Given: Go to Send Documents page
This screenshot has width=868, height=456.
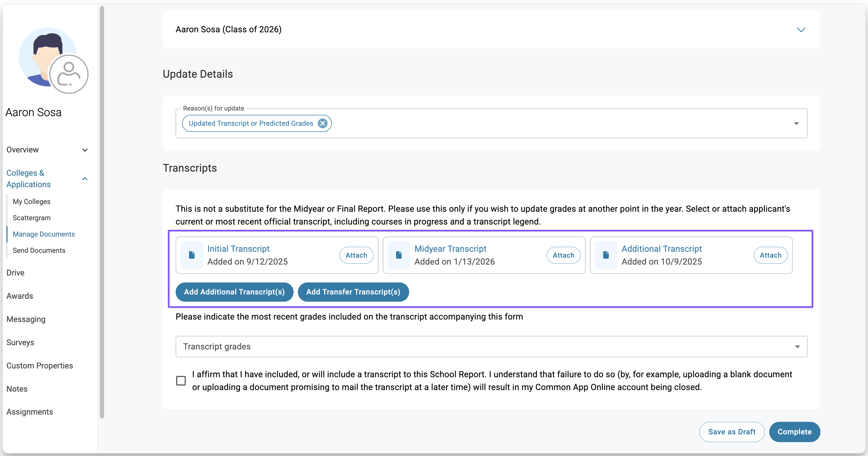Looking at the screenshot, I should point(39,250).
